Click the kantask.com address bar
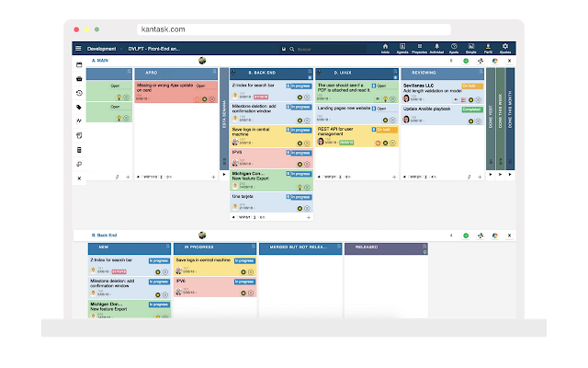Viewport: 588px width, 368px height. (x=294, y=29)
